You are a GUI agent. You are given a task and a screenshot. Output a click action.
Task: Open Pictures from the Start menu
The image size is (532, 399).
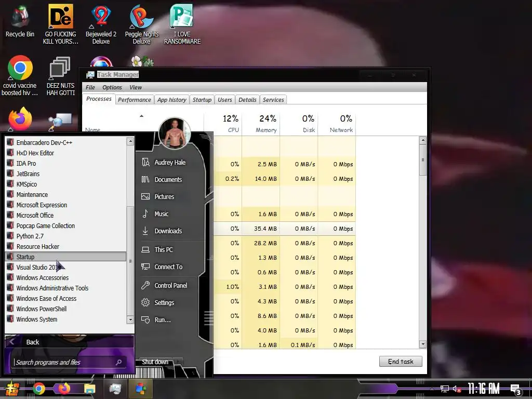[x=164, y=197]
